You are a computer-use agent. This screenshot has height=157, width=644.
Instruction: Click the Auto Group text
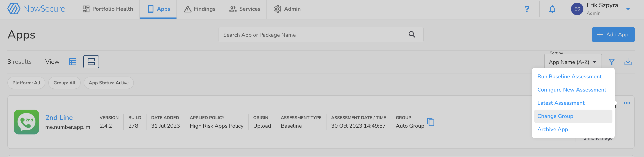click(x=410, y=126)
